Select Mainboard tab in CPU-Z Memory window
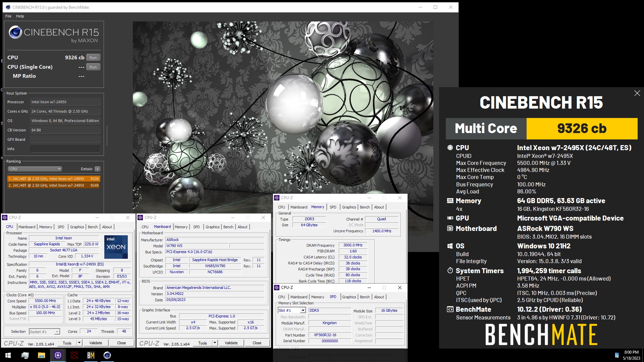Viewport: 644px width, 362px height. tap(299, 207)
